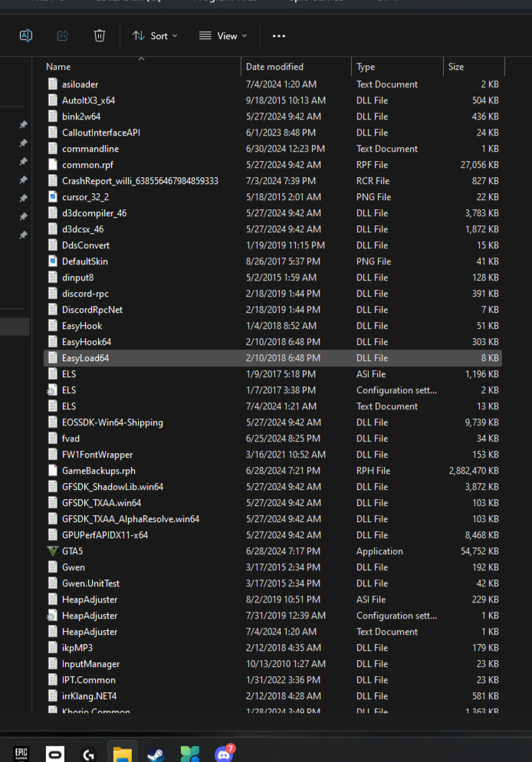Open Steam in the taskbar
This screenshot has height=762, width=532.
click(x=156, y=754)
